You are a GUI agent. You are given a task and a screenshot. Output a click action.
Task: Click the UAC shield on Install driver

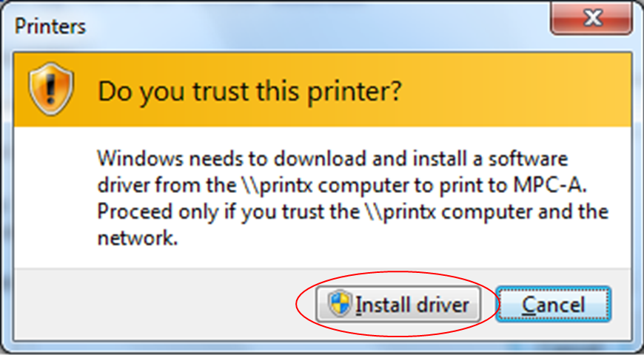(340, 304)
